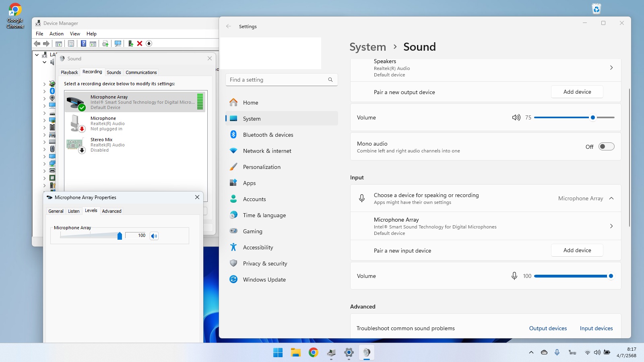Open File menu in Device Manager
Screen dimensions: 644x362
(39, 34)
